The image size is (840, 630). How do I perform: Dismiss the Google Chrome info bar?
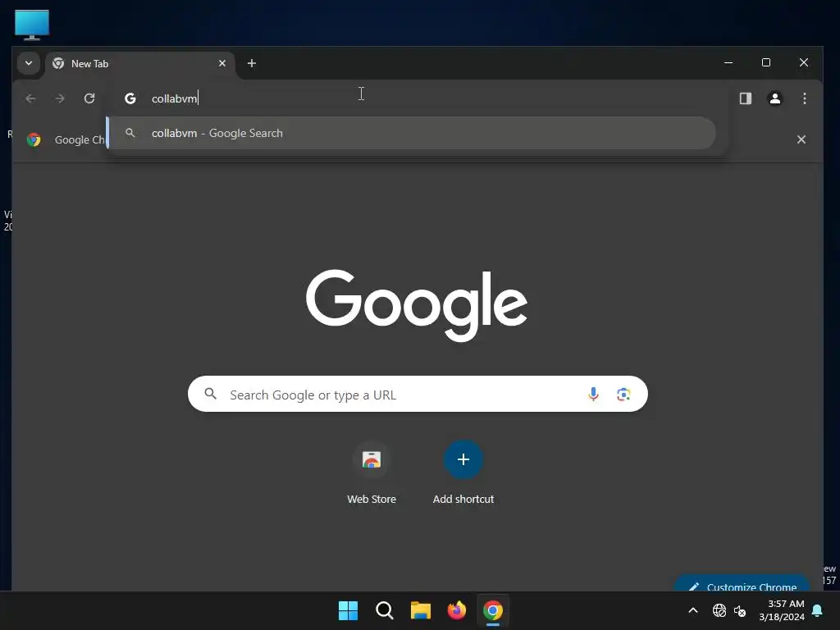[801, 139]
